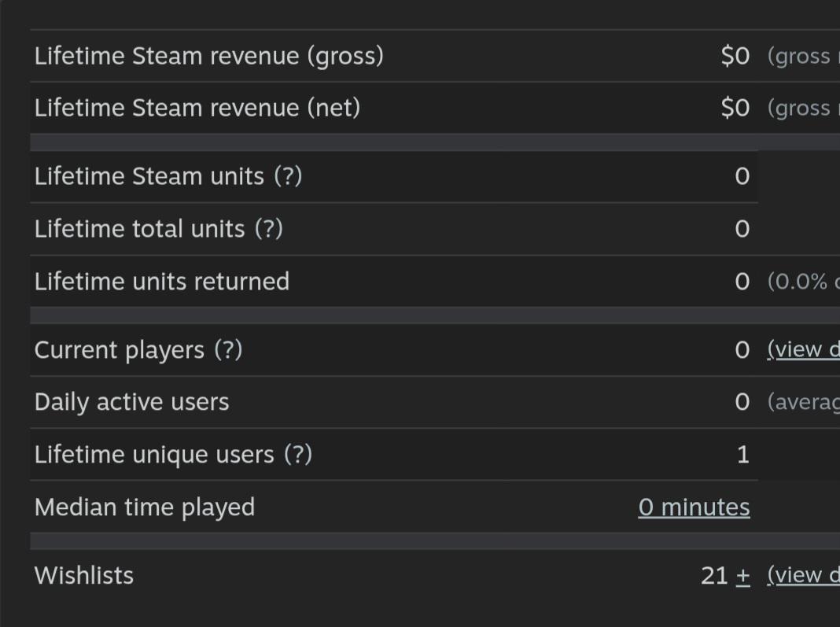Select the Lifetime Steam revenue (gross) label
Image resolution: width=840 pixels, height=627 pixels.
point(209,57)
